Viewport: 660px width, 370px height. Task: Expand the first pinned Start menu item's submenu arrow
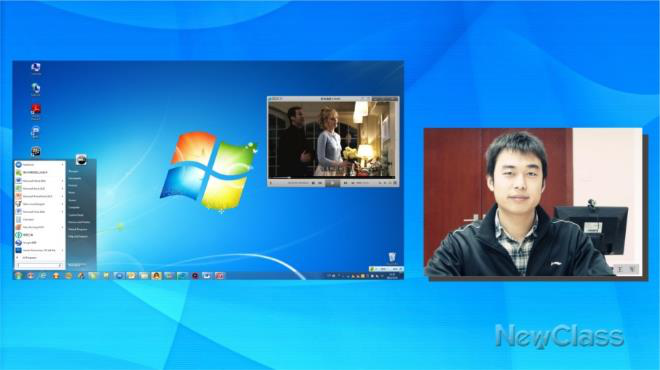[x=63, y=165]
